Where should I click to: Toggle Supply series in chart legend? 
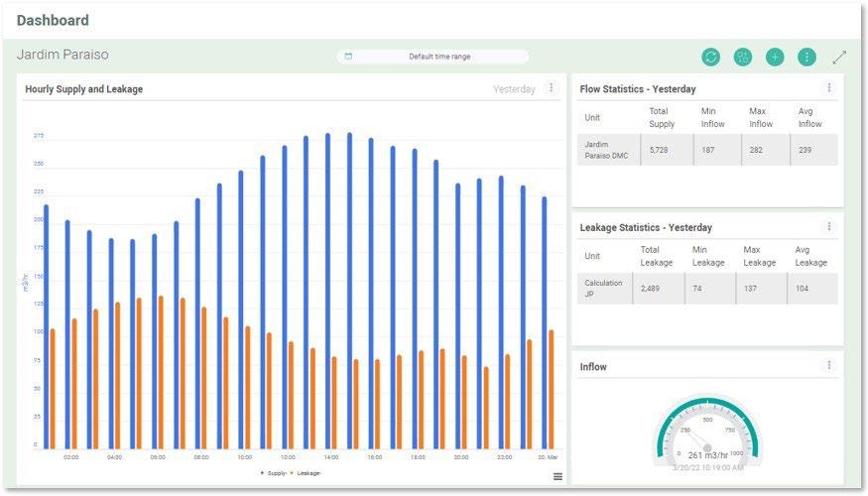[x=274, y=473]
